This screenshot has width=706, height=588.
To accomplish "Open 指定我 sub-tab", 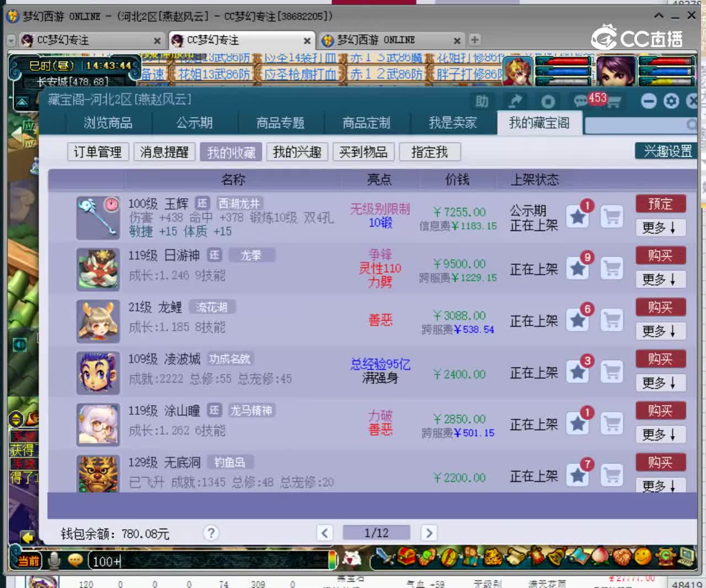I will click(430, 152).
